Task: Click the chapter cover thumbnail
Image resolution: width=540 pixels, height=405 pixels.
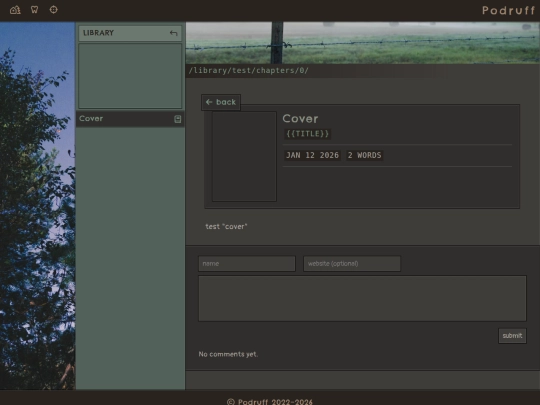Action: coord(244,156)
